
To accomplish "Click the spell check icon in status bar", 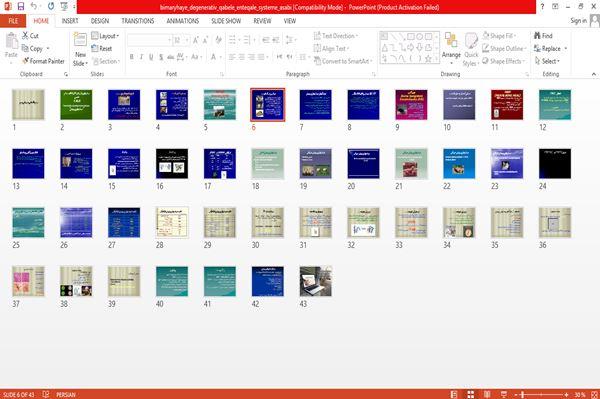I will coord(46,394).
